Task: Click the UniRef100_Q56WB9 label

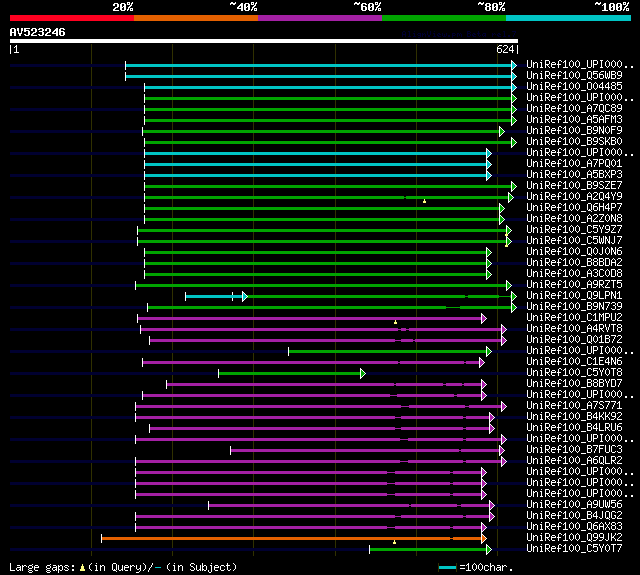Action: coord(574,75)
